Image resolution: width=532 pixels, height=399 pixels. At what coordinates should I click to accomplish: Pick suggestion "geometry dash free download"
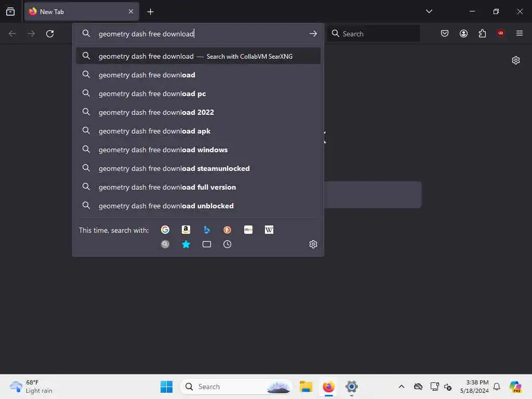coord(198,75)
